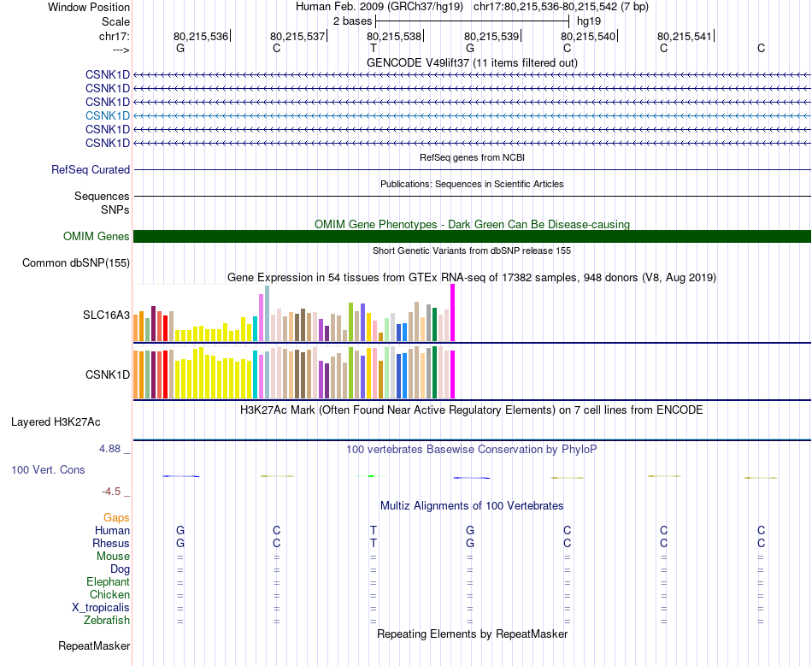
Task: Click the chr17: ruler label
Action: coord(114,36)
